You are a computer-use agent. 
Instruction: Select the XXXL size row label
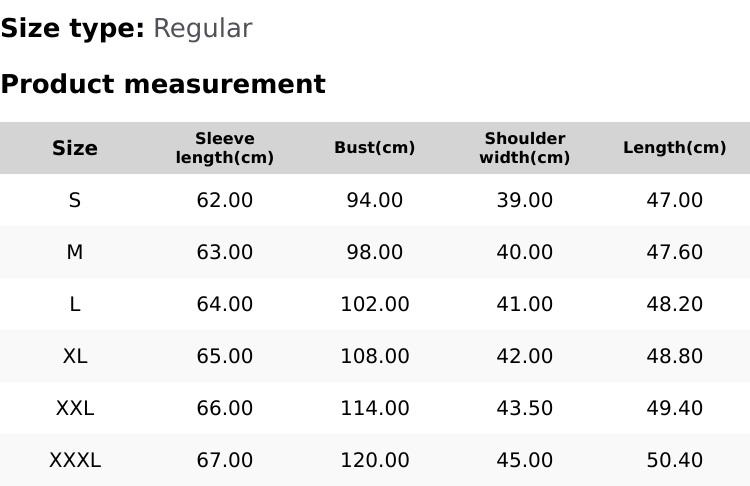[x=75, y=460]
